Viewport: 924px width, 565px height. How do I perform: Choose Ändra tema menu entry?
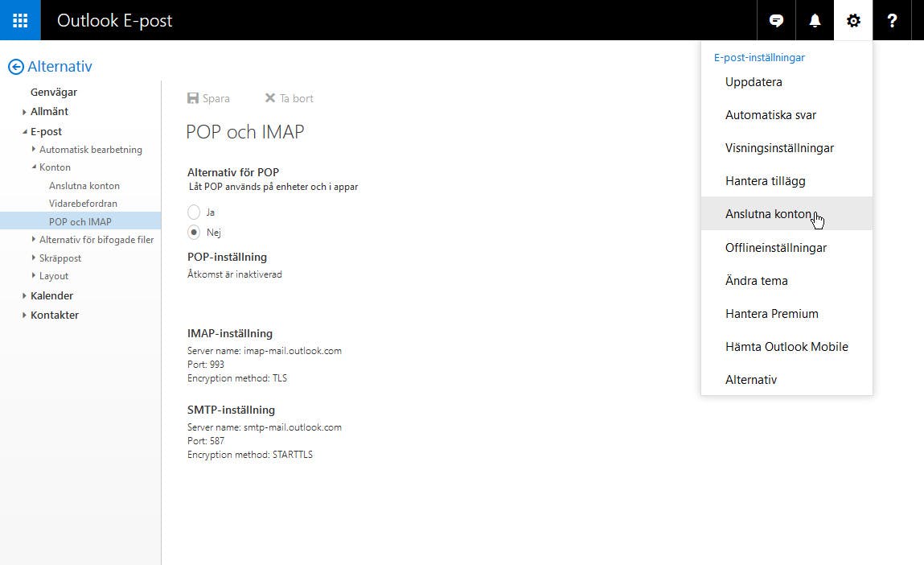(786, 281)
